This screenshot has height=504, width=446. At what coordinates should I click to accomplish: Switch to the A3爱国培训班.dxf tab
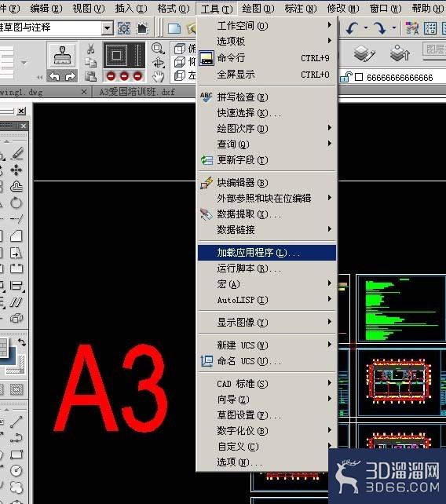[137, 92]
